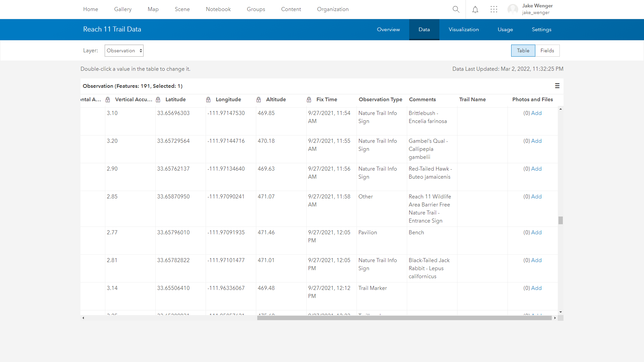The height and width of the screenshot is (362, 644).
Task: Open the Observation layer dropdown
Action: coord(124,51)
